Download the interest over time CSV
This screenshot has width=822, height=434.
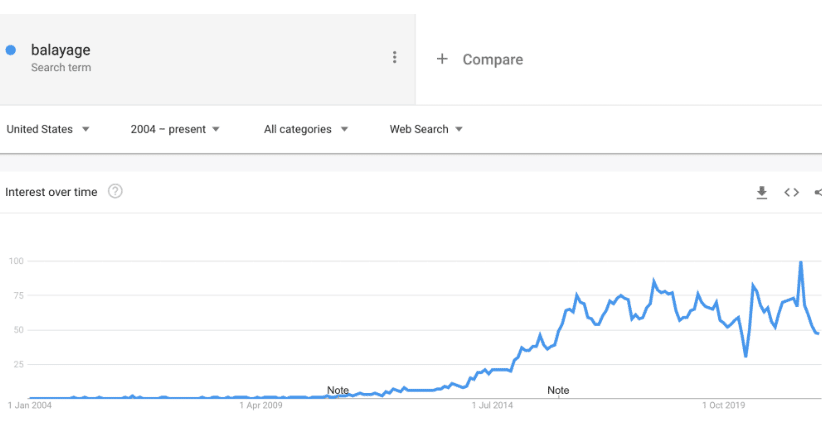[762, 192]
